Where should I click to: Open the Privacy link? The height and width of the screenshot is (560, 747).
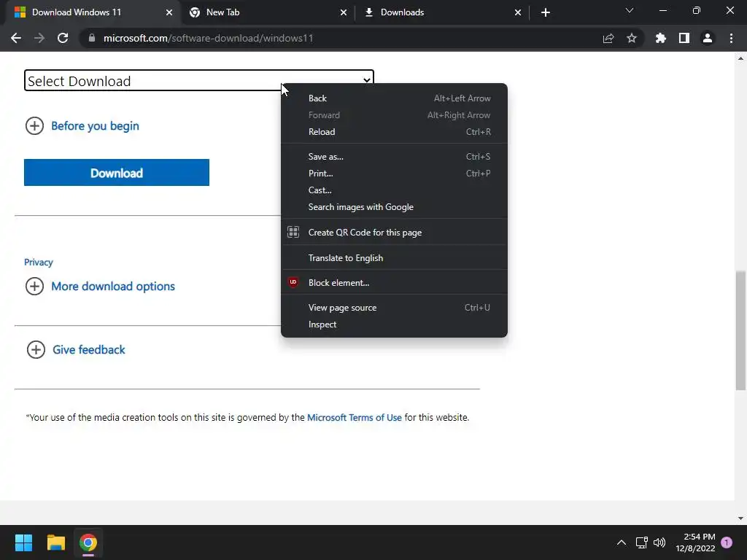click(39, 262)
